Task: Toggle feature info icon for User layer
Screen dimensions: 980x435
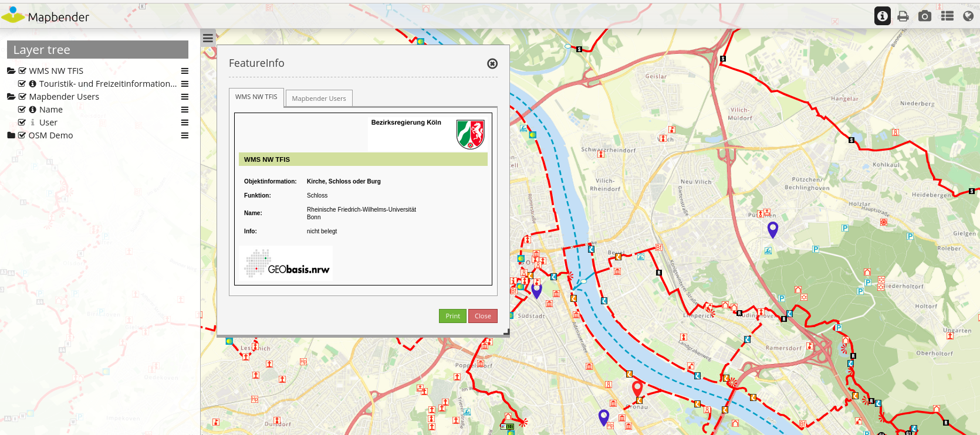Action: click(33, 123)
